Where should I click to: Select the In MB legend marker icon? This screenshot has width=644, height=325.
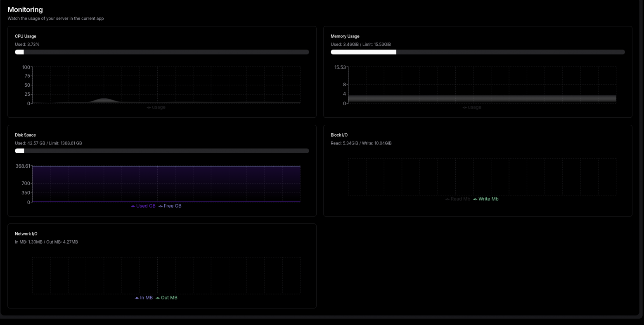(137, 298)
